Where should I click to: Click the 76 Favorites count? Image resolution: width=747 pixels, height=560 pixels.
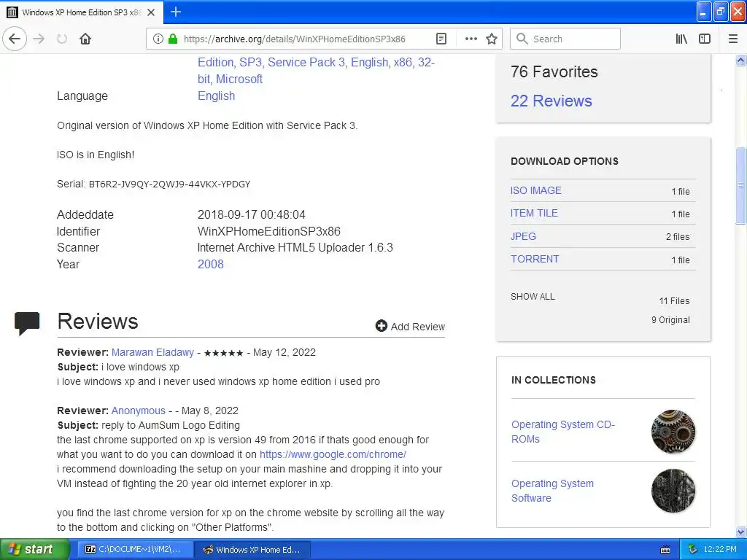[554, 71]
